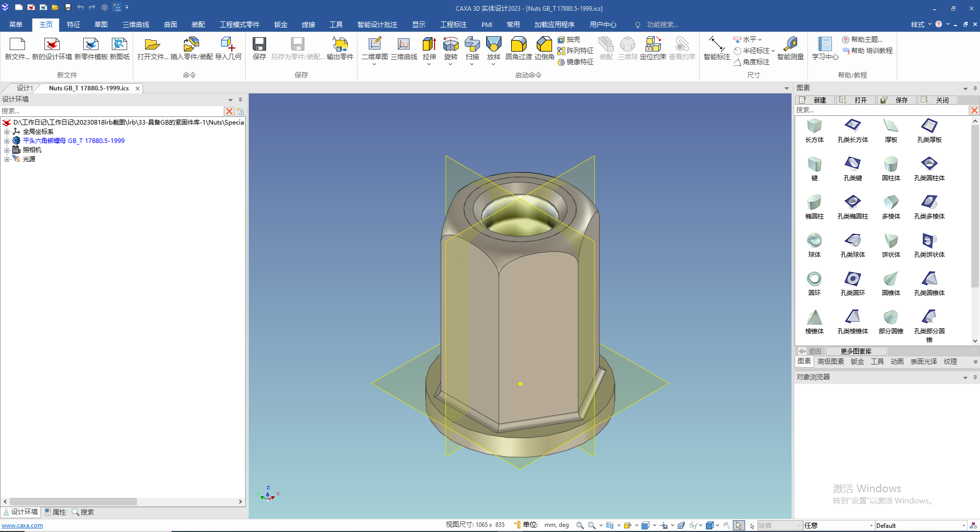The height and width of the screenshot is (532, 980).
Task: Expand the 照相机 tree node
Action: tap(7, 150)
